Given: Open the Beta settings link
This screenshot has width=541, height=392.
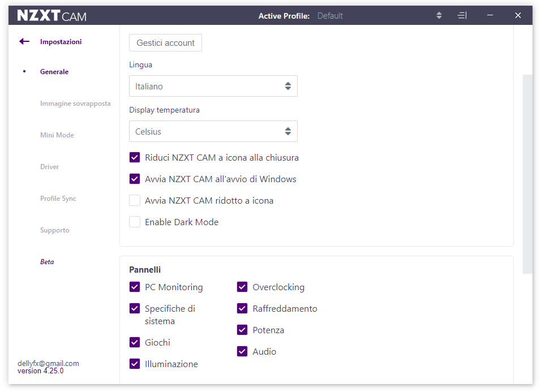Looking at the screenshot, I should coord(47,262).
